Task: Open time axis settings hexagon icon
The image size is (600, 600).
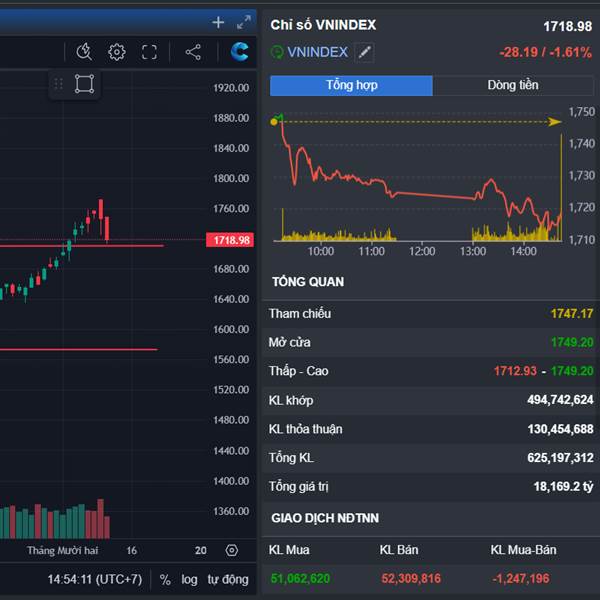Action: [x=232, y=550]
